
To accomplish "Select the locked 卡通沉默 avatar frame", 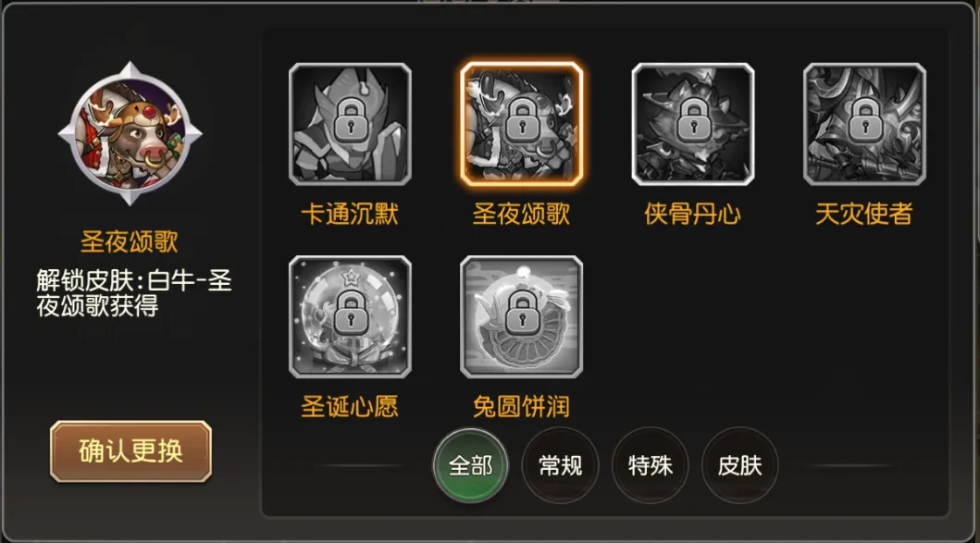I will tap(350, 124).
